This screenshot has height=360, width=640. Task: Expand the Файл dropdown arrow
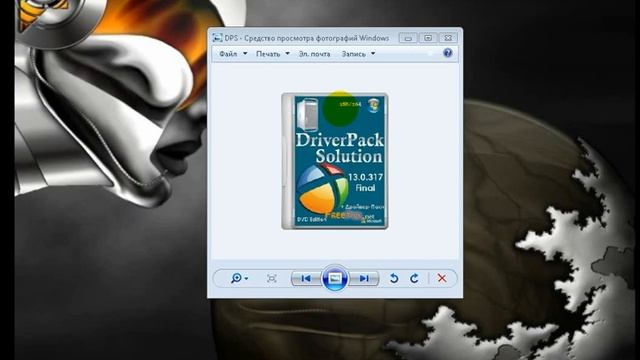click(x=245, y=53)
